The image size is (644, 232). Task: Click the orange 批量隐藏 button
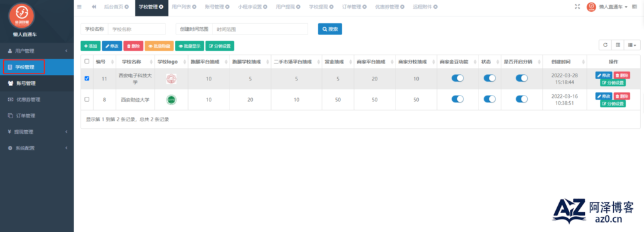(159, 46)
